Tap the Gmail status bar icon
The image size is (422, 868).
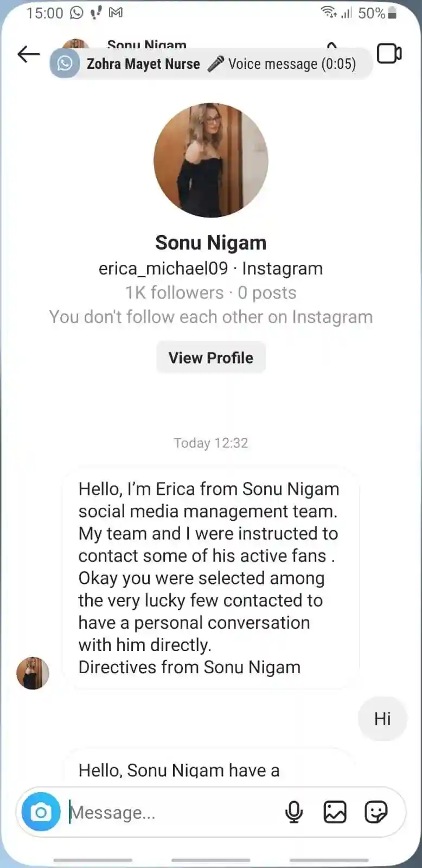[x=116, y=12]
